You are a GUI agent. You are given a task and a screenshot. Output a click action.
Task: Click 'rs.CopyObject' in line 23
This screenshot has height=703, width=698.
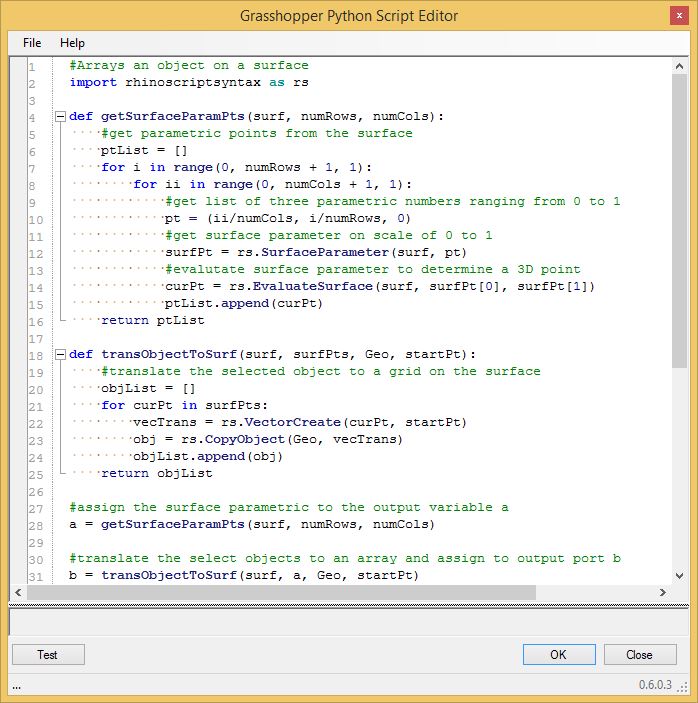pyautogui.click(x=233, y=440)
